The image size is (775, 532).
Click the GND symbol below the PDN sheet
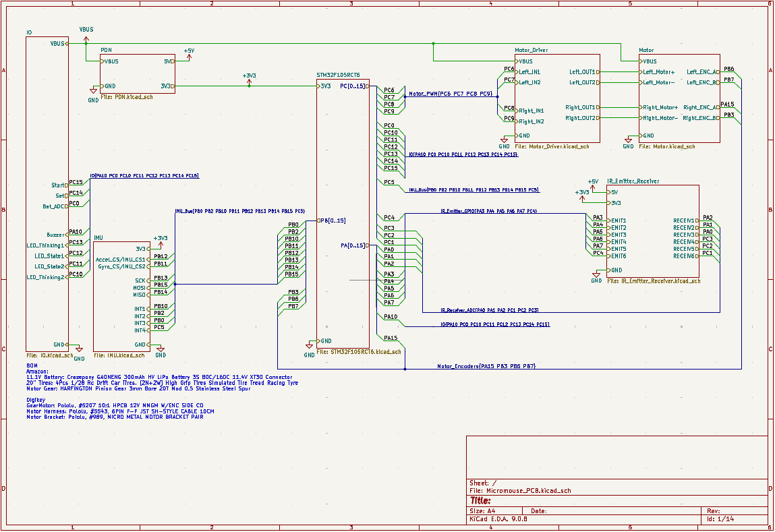coord(93,95)
